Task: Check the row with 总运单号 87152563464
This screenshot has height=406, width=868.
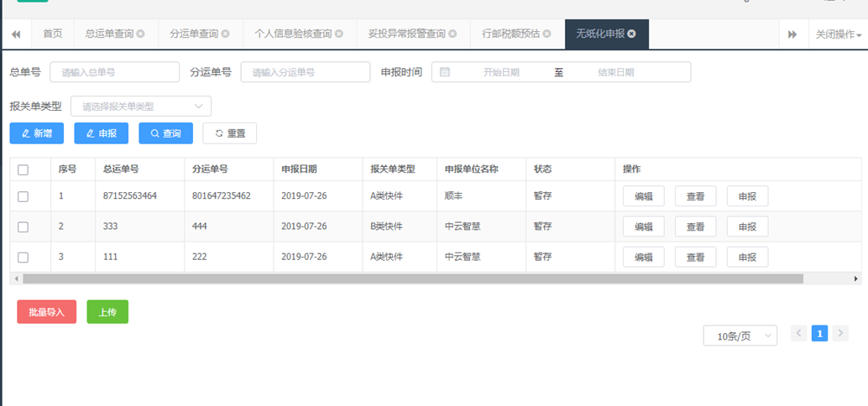Action: 24,196
